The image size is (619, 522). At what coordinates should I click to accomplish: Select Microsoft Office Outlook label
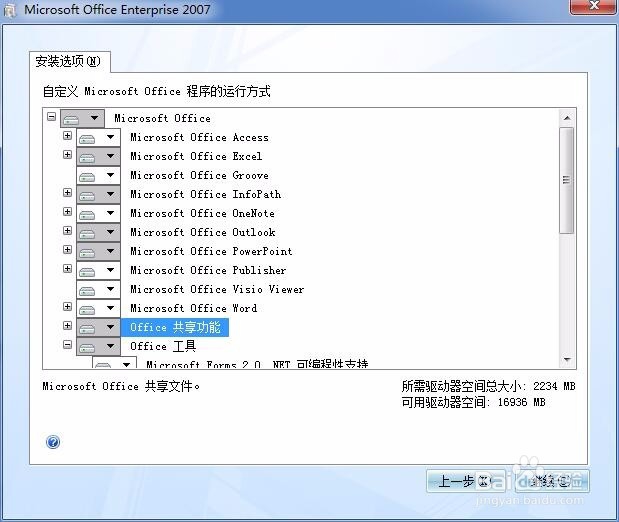pyautogui.click(x=203, y=232)
